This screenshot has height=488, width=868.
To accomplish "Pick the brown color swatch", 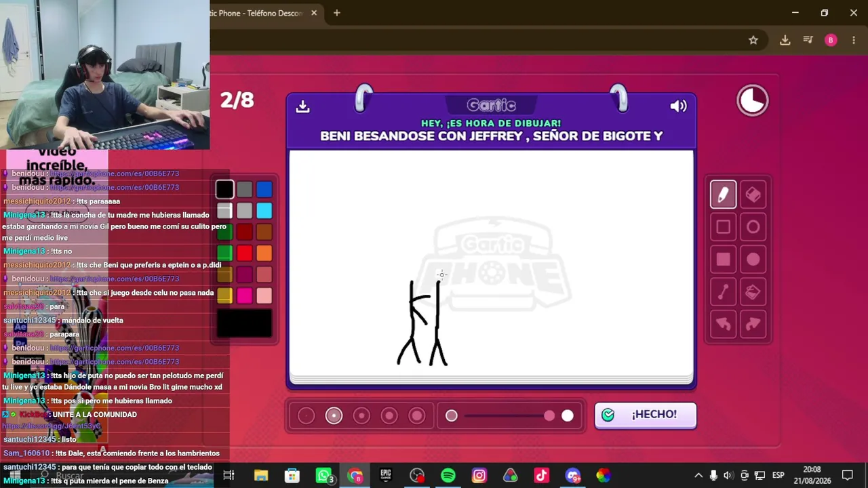I will point(264,232).
